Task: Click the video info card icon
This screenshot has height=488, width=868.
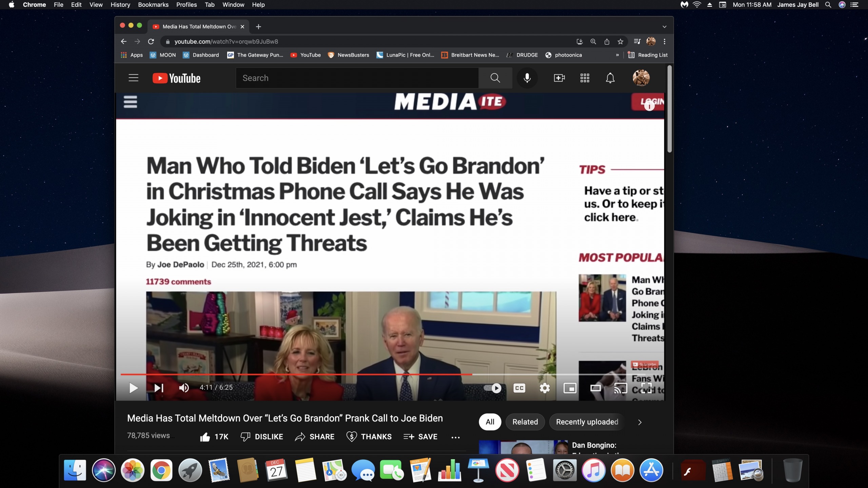Action: (649, 106)
